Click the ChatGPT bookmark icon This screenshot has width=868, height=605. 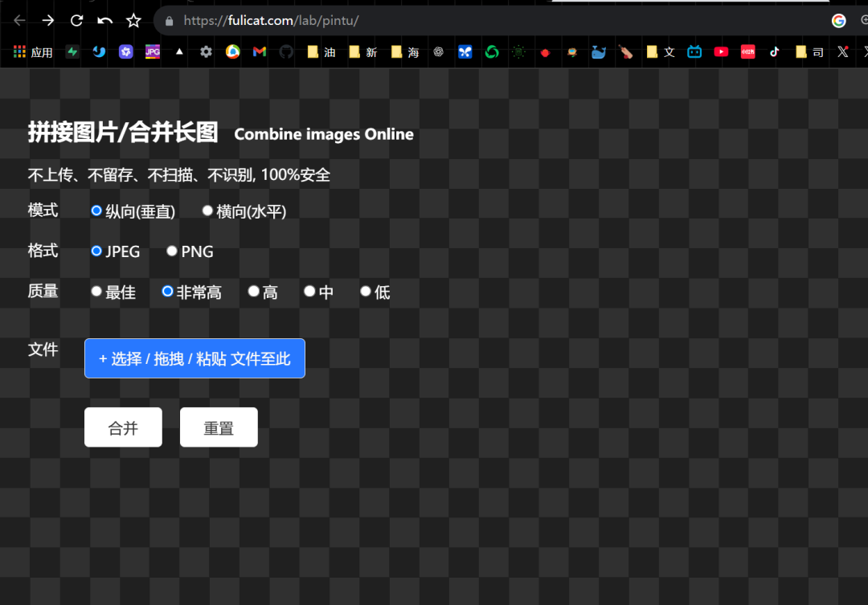(x=439, y=51)
